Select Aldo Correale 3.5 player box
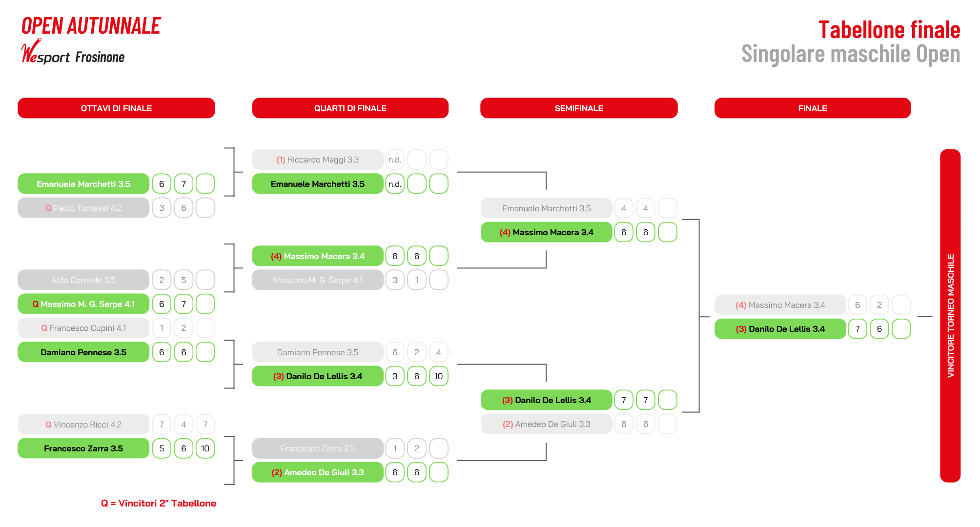Image resolution: width=980 pixels, height=527 pixels. point(83,280)
